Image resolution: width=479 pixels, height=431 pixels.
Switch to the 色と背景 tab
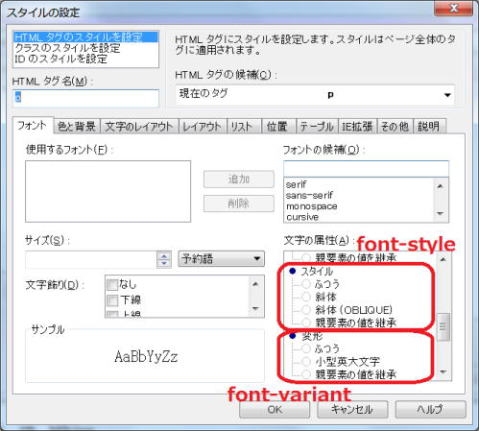(x=77, y=126)
